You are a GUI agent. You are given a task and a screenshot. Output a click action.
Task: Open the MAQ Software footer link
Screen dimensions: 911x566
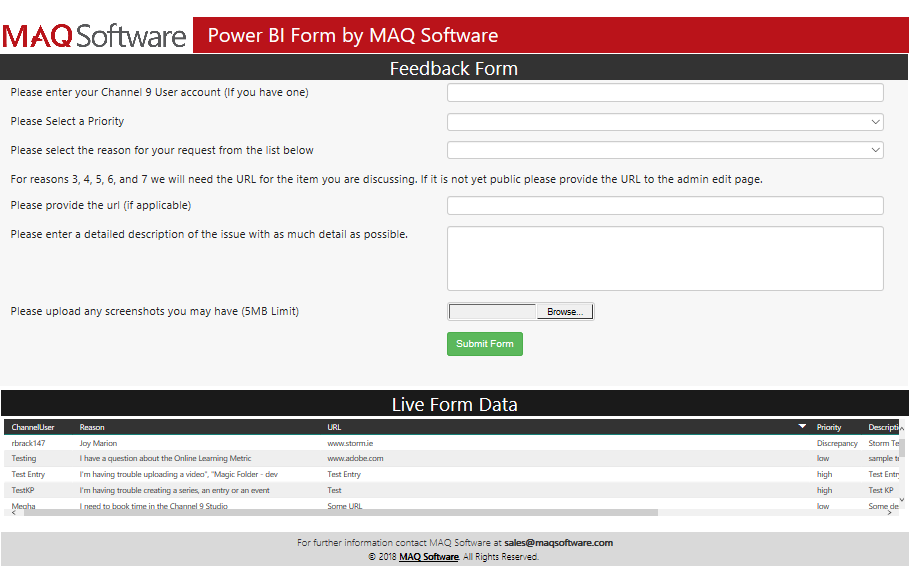[429, 557]
